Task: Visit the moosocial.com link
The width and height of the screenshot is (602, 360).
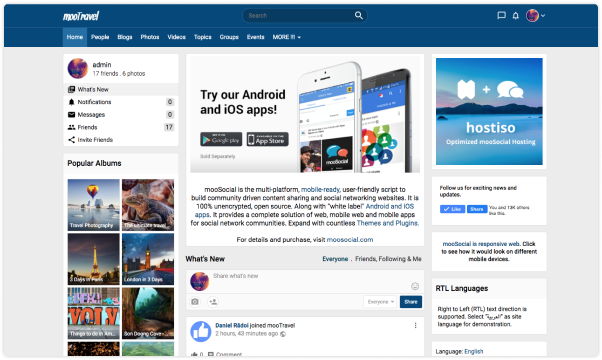Action: coord(350,239)
